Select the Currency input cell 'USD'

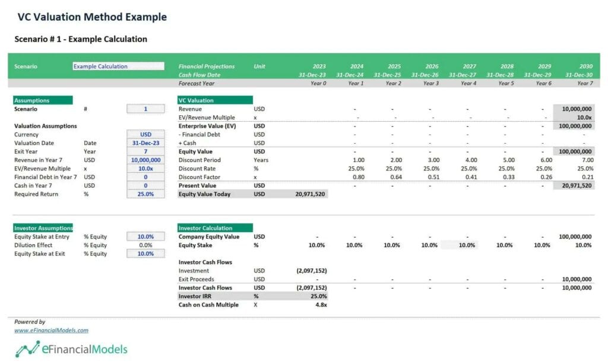click(145, 135)
